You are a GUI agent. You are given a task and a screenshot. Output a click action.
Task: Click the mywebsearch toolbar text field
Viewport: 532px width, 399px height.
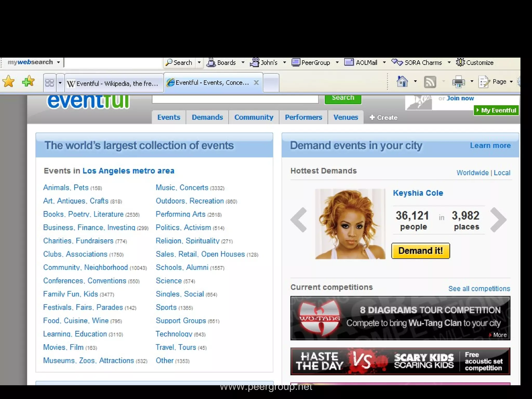113,63
